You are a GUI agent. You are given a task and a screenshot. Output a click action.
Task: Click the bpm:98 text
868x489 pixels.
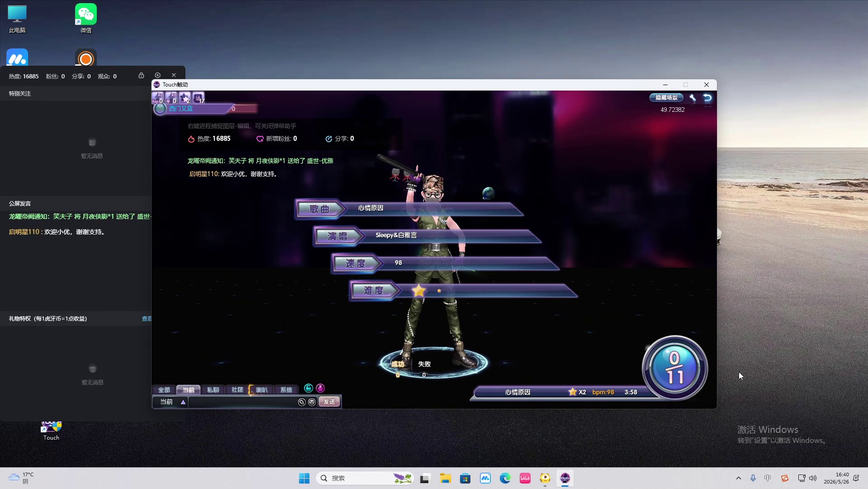[x=603, y=392]
